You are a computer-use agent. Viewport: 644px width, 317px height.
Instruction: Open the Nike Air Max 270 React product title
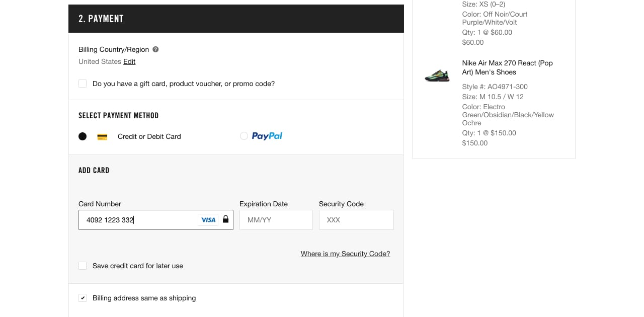[507, 67]
